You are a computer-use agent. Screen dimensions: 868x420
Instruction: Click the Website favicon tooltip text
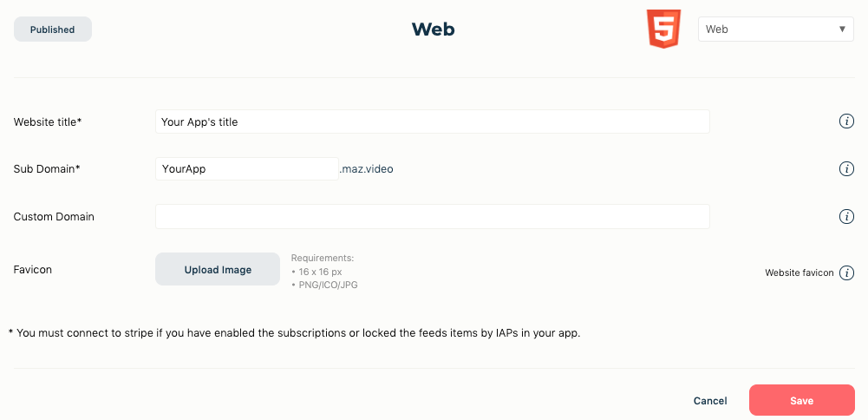coord(799,272)
